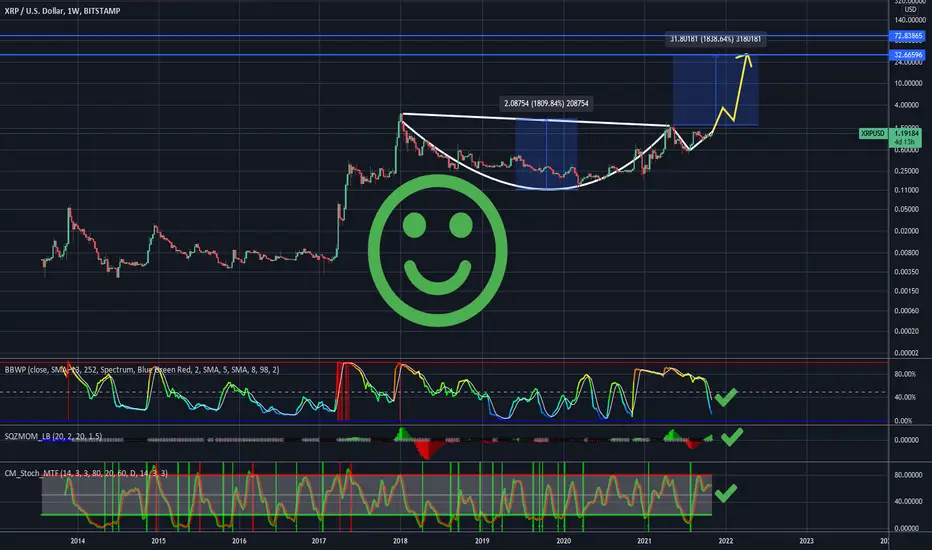932x550 pixels.
Task: Click the 1.19184 current price label
Action: (x=905, y=134)
